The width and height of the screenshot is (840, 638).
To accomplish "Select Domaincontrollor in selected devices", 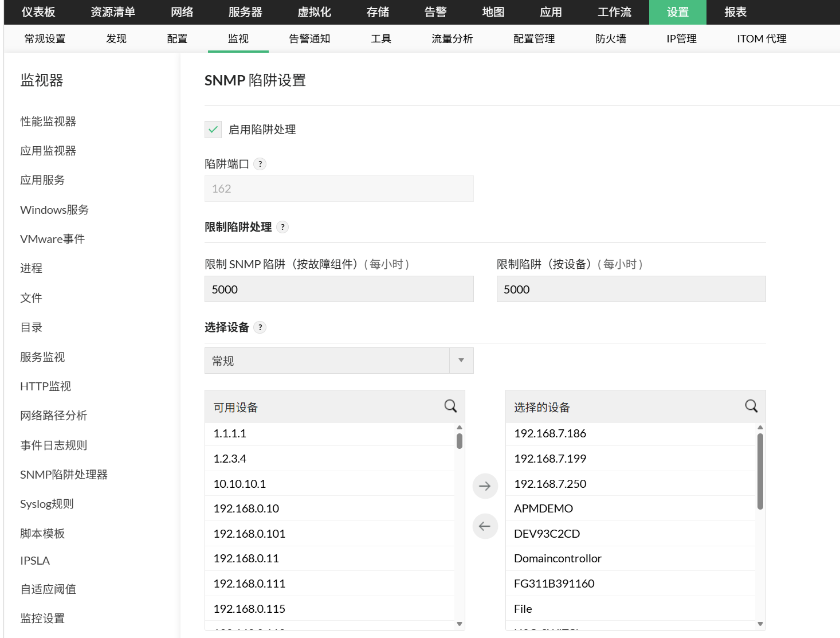I will (630, 558).
